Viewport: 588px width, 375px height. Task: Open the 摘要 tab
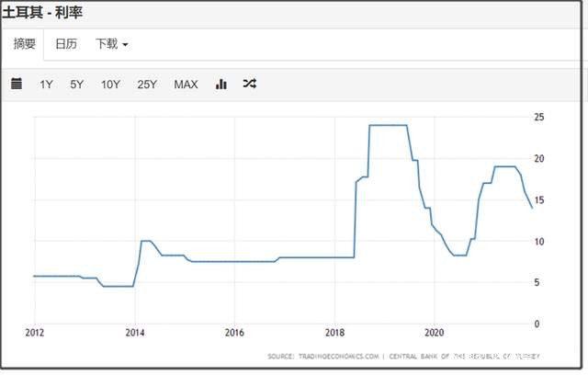pos(25,44)
